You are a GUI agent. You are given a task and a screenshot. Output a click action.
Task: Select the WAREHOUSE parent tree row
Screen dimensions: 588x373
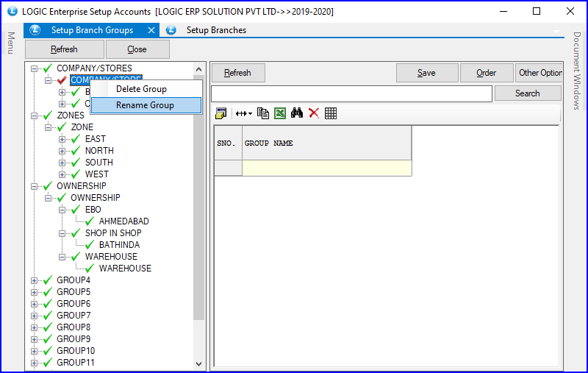(x=111, y=257)
